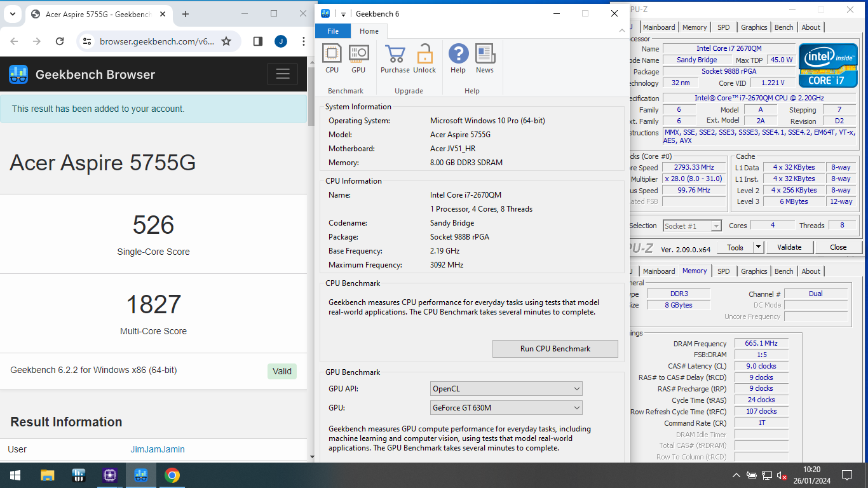Bookmark this page with star icon
868x488 pixels.
(226, 41)
